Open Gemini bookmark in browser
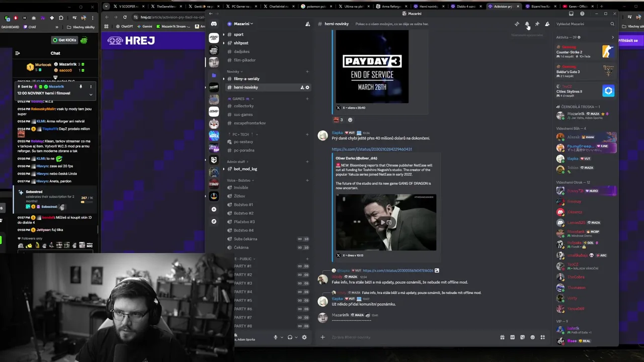 point(145,26)
